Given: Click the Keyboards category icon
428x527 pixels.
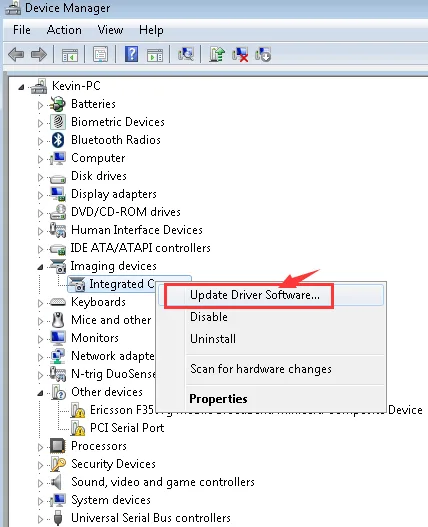Looking at the screenshot, I should pyautogui.click(x=57, y=302).
